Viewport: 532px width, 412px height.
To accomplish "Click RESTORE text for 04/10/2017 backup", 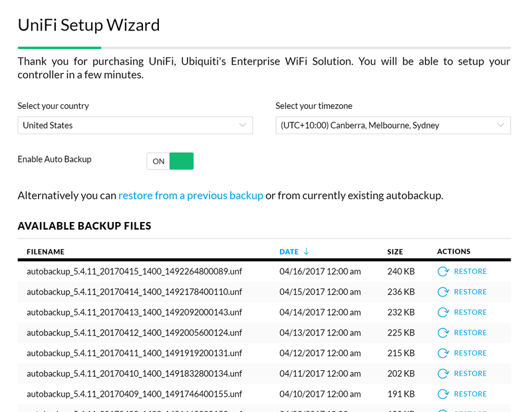I will 470,393.
